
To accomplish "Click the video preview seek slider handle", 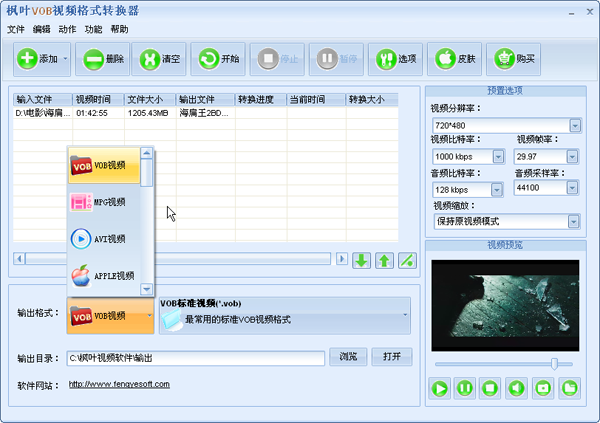I will click(554, 363).
